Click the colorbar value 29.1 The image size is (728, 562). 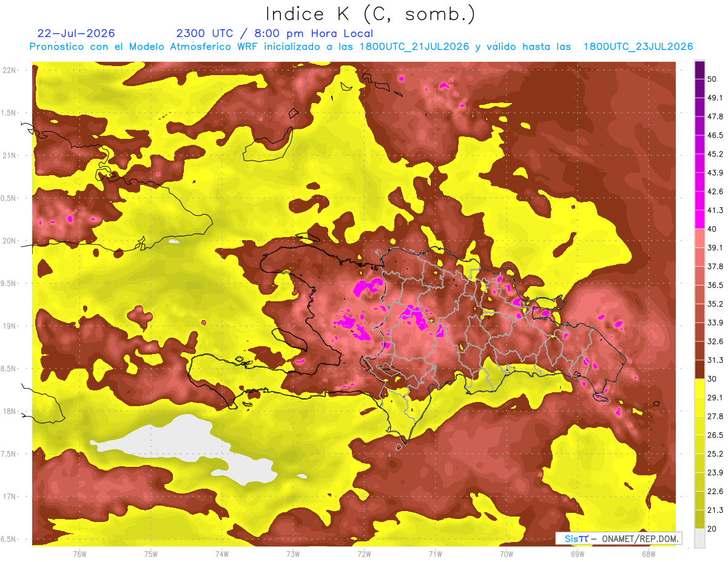(715, 397)
